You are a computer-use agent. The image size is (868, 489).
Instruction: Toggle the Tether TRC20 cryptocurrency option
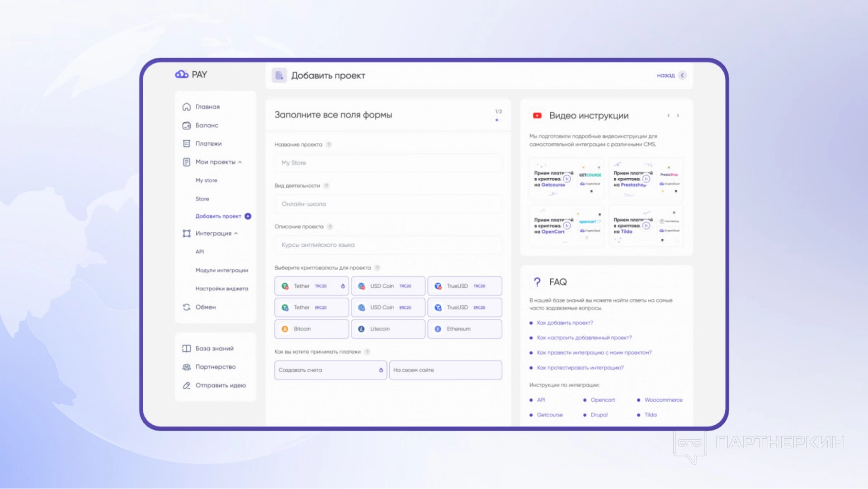[x=311, y=286]
